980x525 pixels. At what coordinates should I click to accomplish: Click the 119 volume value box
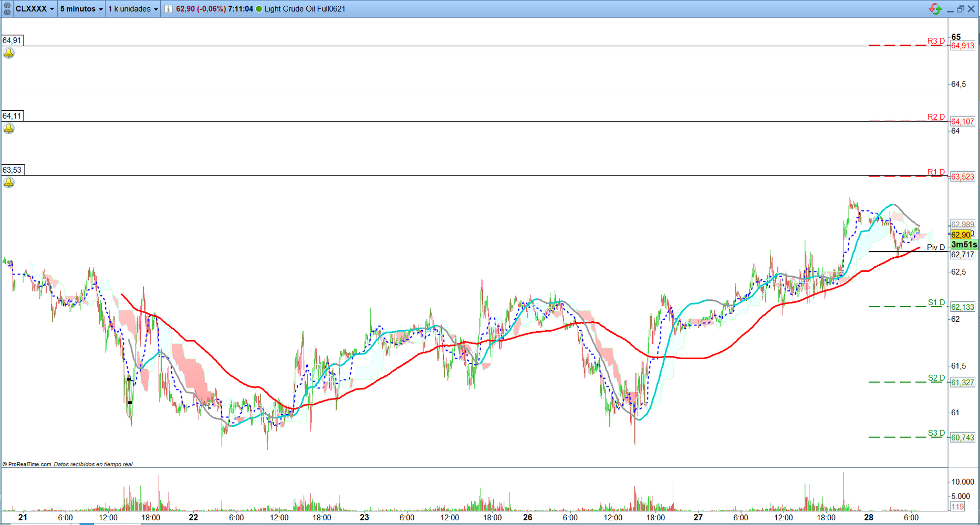coord(957,507)
